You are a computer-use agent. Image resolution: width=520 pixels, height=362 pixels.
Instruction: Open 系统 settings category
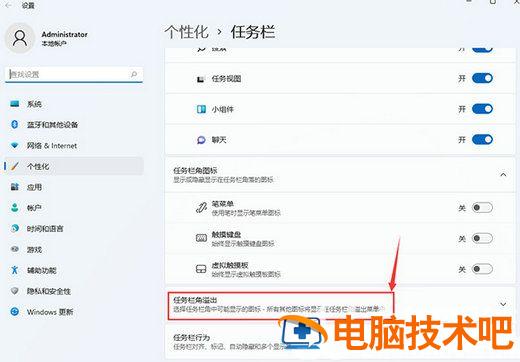click(x=74, y=104)
